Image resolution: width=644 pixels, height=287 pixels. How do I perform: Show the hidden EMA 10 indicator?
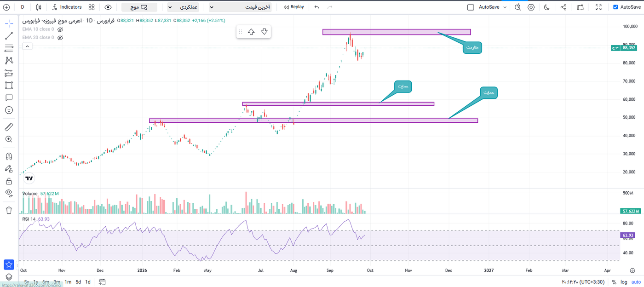click(60, 29)
